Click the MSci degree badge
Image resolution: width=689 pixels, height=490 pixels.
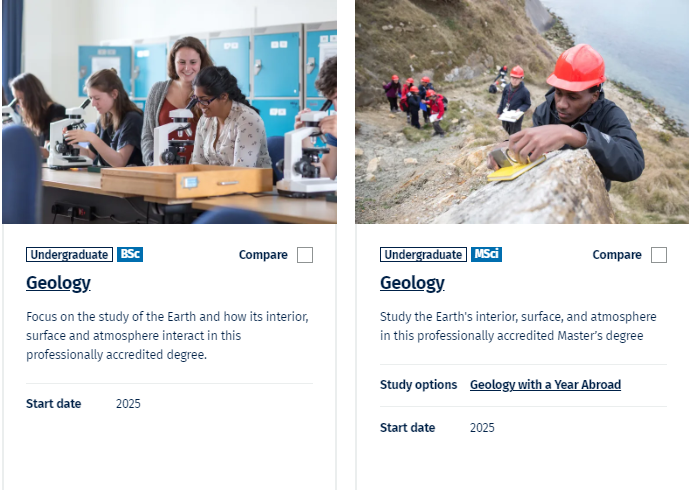coord(486,254)
